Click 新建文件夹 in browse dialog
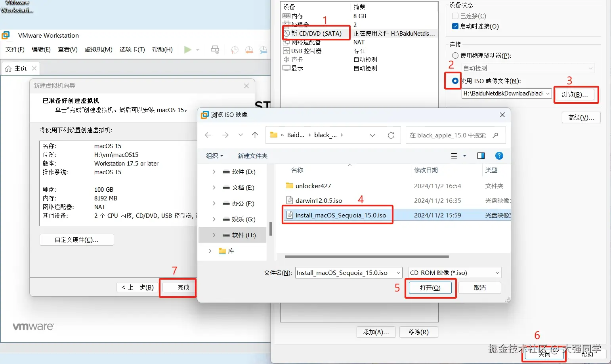Screen dimensions: 611x364 (x=252, y=156)
